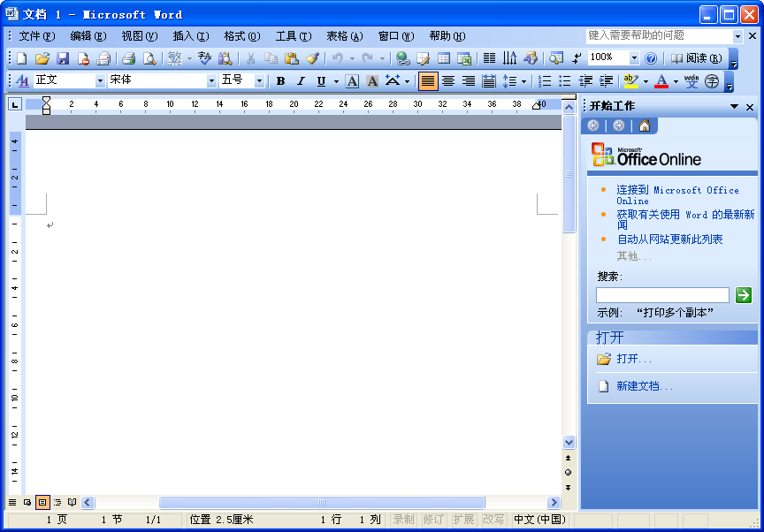Click the Print toolbar icon
This screenshot has height=532, width=764.
pyautogui.click(x=128, y=58)
